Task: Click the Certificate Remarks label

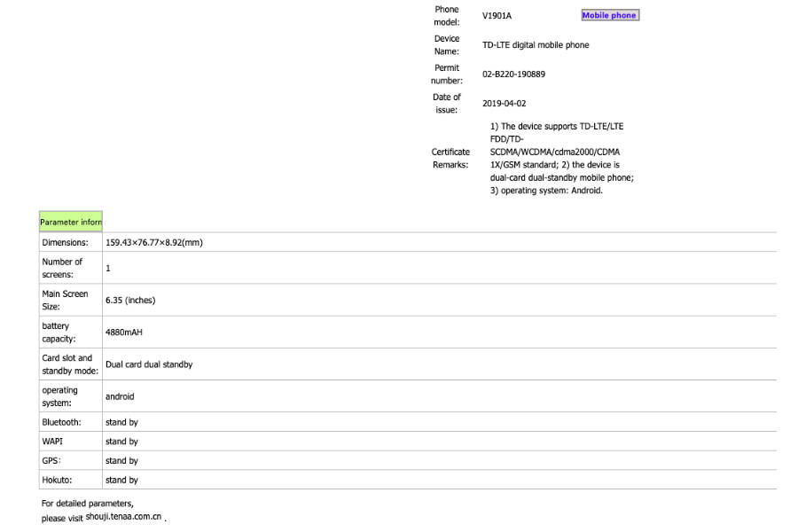Action: pyautogui.click(x=450, y=159)
